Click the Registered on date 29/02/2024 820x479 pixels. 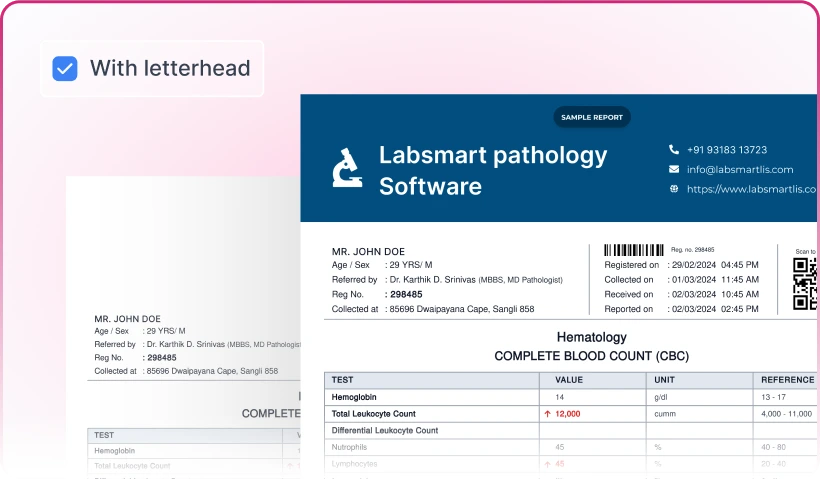point(693,265)
